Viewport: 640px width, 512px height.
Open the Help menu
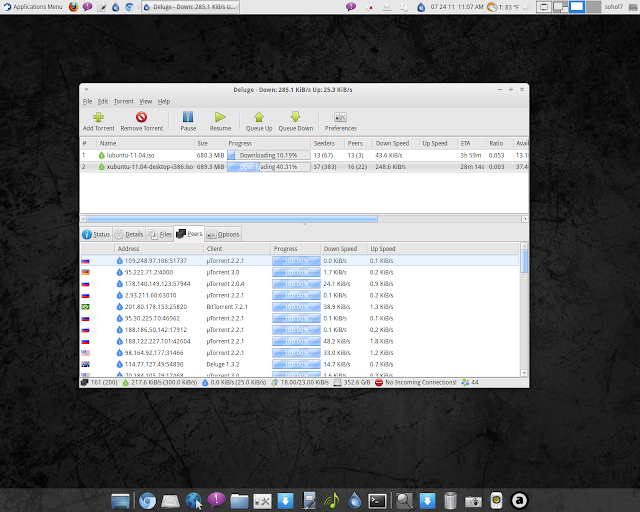164,101
